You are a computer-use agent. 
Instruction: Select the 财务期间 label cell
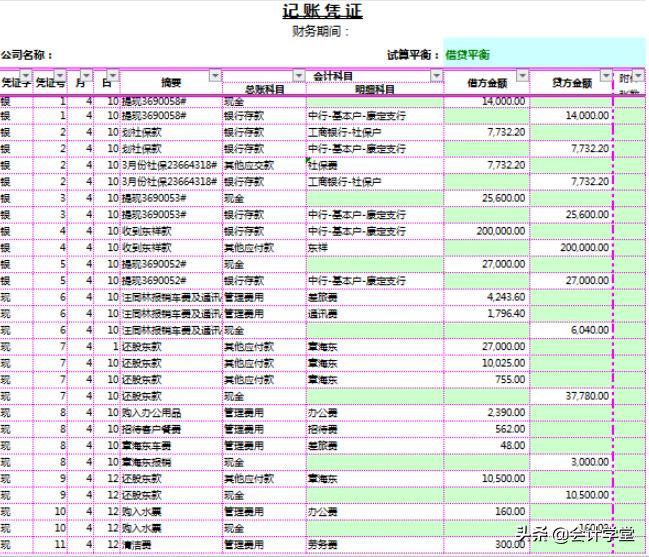click(320, 31)
